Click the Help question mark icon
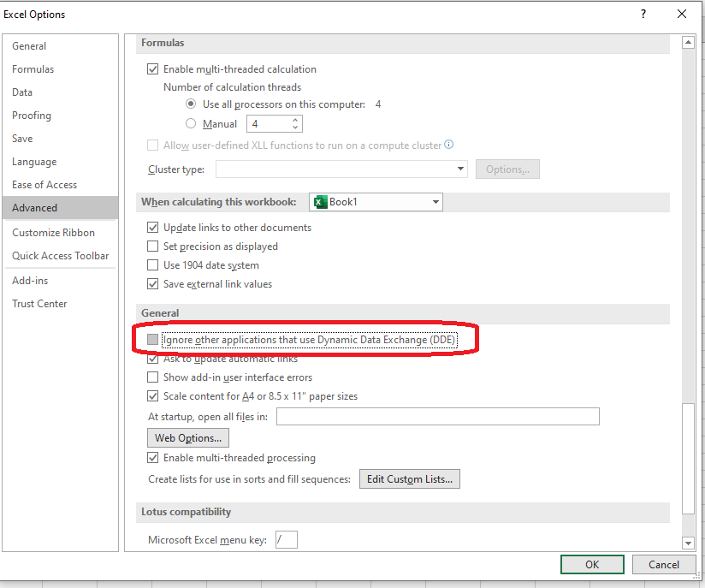Screen dimensions: 705x588 tap(643, 14)
